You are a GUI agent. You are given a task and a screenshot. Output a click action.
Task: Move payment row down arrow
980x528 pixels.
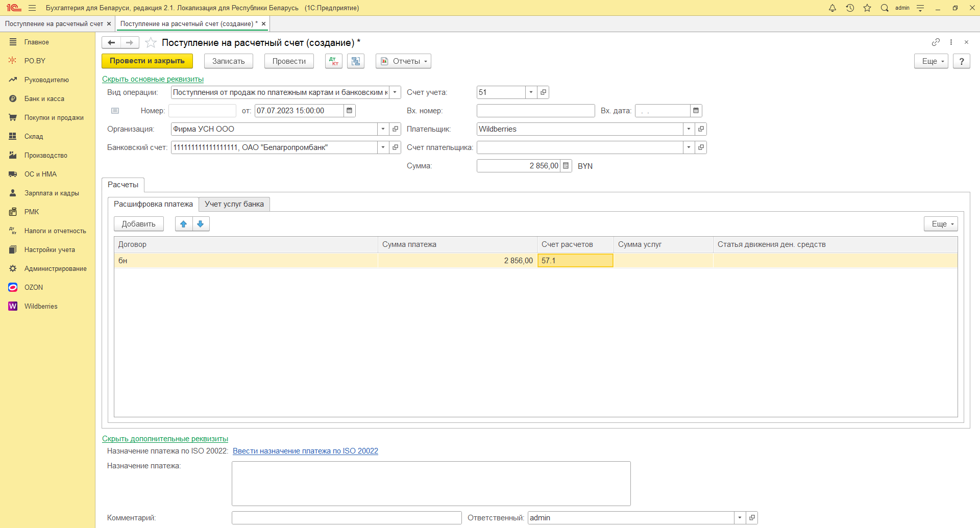201,224
